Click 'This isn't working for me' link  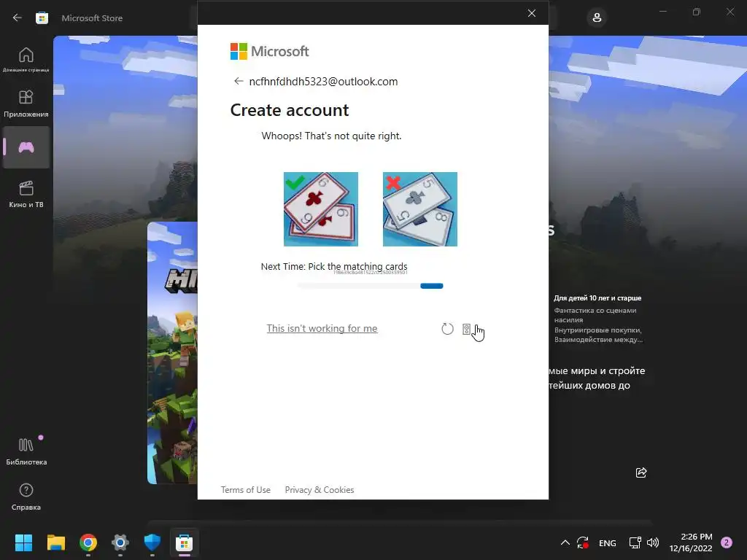[322, 328]
